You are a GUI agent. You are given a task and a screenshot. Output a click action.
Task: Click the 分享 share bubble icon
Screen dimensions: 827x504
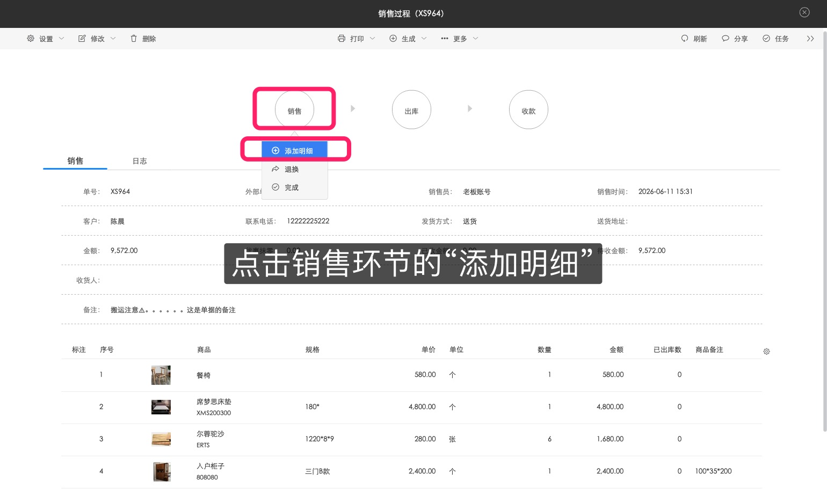click(726, 39)
